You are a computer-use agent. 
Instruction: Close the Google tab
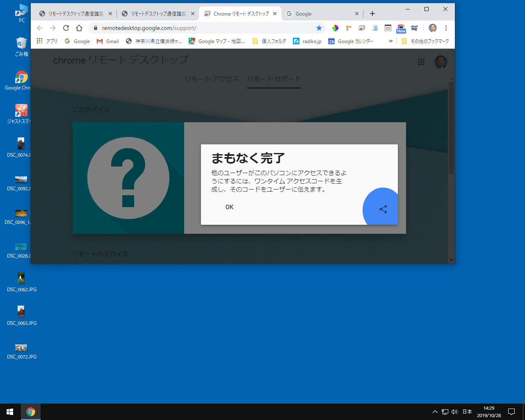(357, 14)
